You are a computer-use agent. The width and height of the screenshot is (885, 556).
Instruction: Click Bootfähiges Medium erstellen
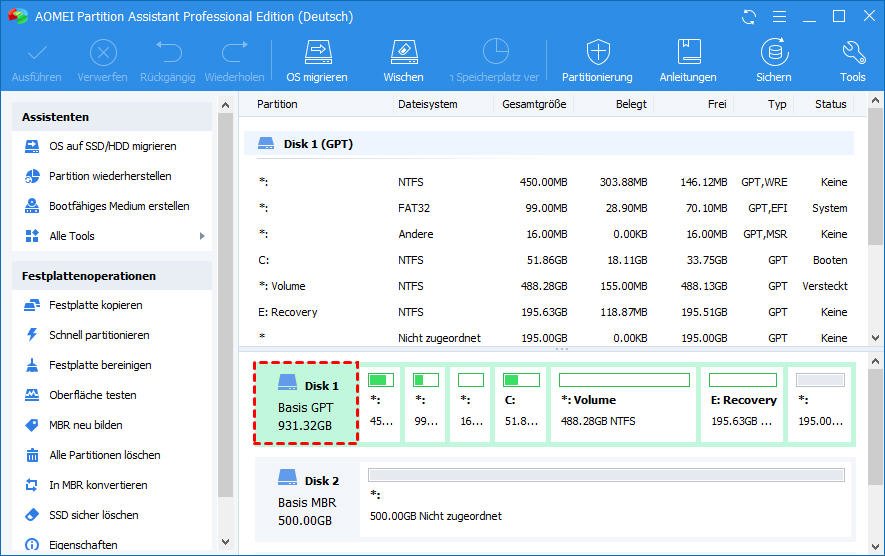(x=119, y=206)
